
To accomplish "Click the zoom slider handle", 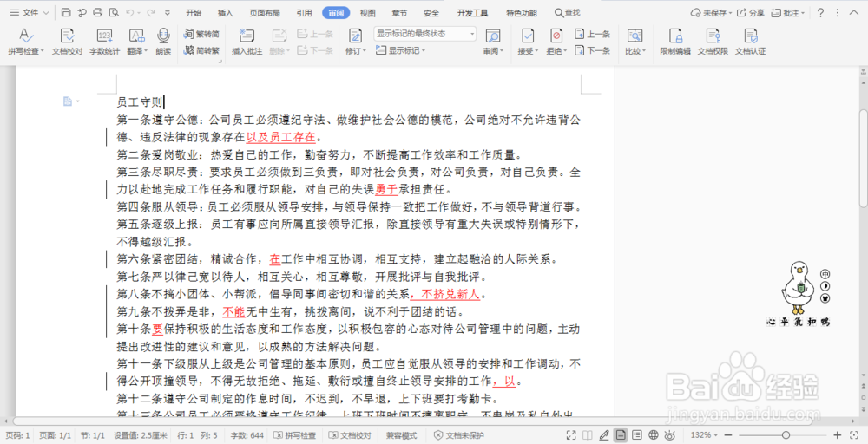I will (786, 435).
